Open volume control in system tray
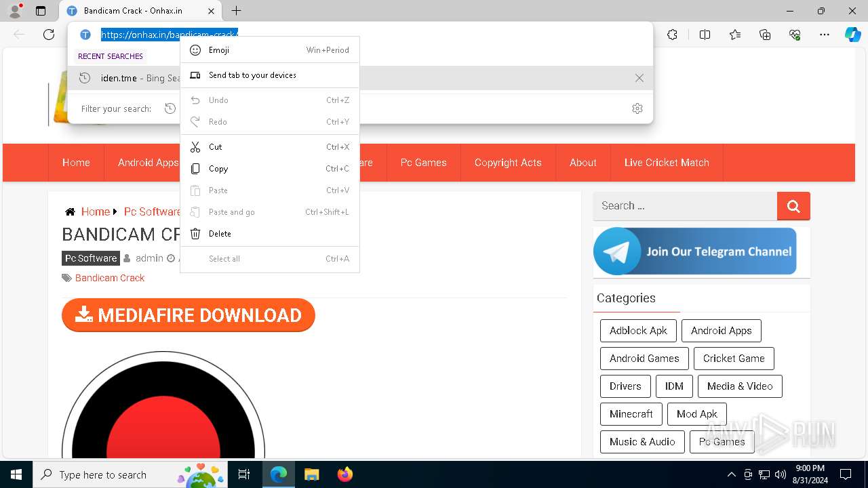Viewport: 868px width, 488px height. (x=781, y=474)
